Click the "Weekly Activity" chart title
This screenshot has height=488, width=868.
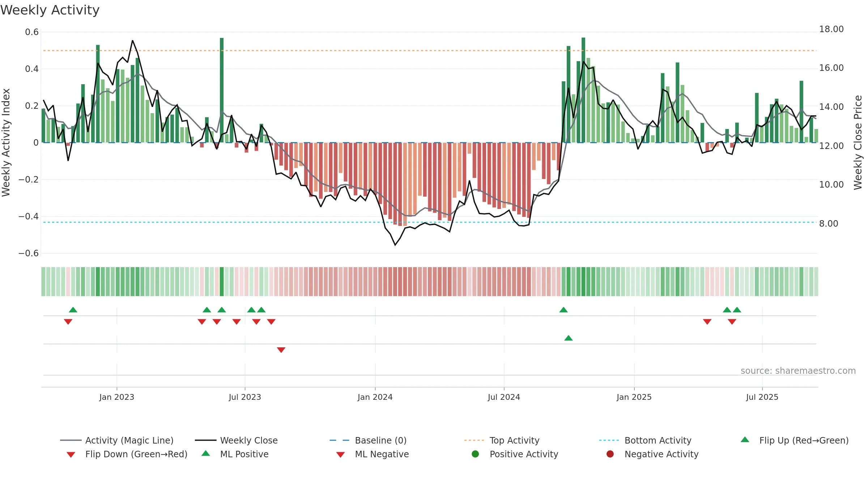click(50, 10)
